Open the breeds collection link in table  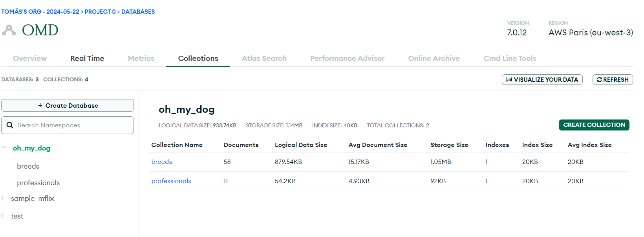[162, 162]
